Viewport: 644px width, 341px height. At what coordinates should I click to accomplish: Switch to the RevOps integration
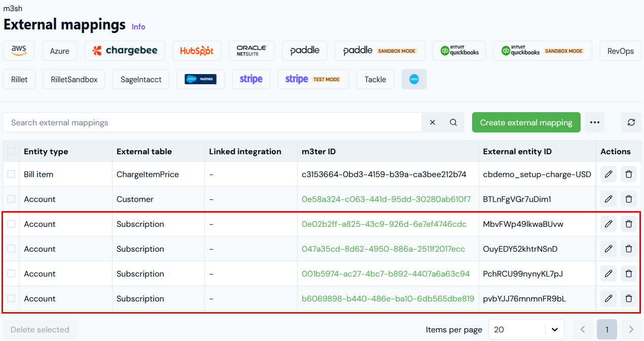click(621, 51)
